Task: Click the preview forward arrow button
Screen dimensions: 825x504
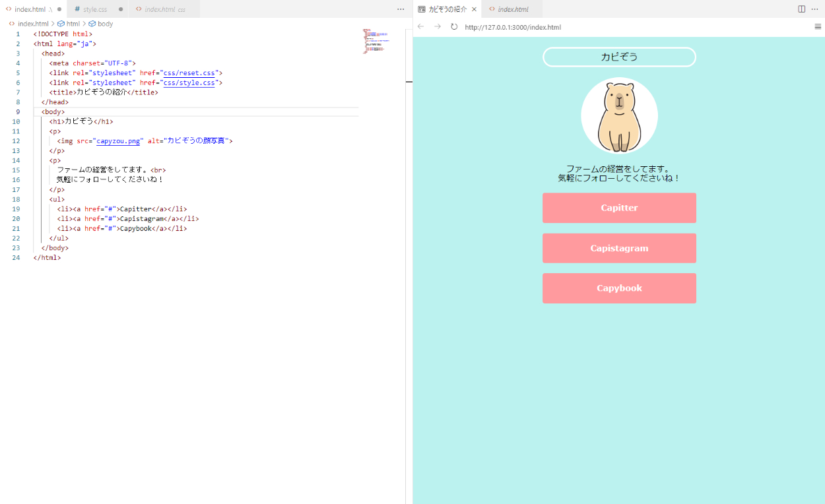Action: pos(438,27)
